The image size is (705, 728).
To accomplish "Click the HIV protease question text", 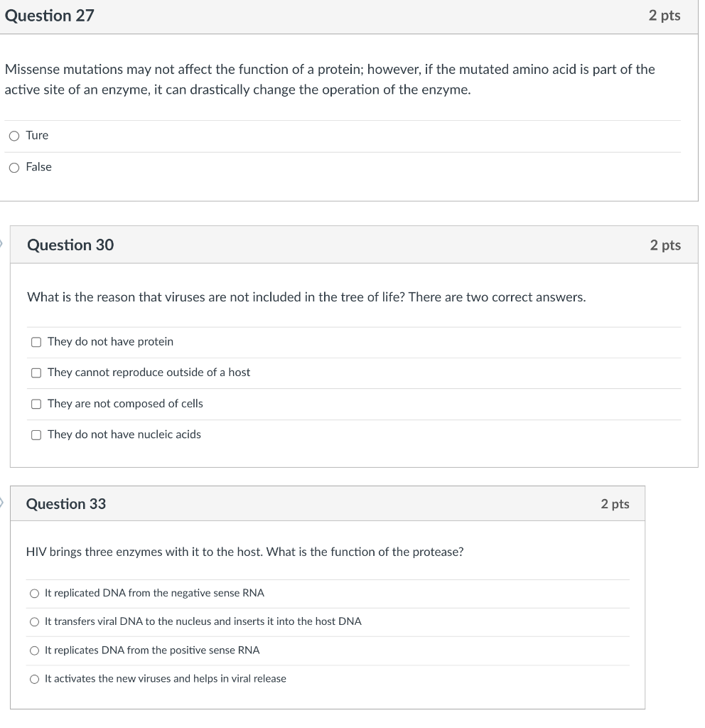I will point(245,552).
